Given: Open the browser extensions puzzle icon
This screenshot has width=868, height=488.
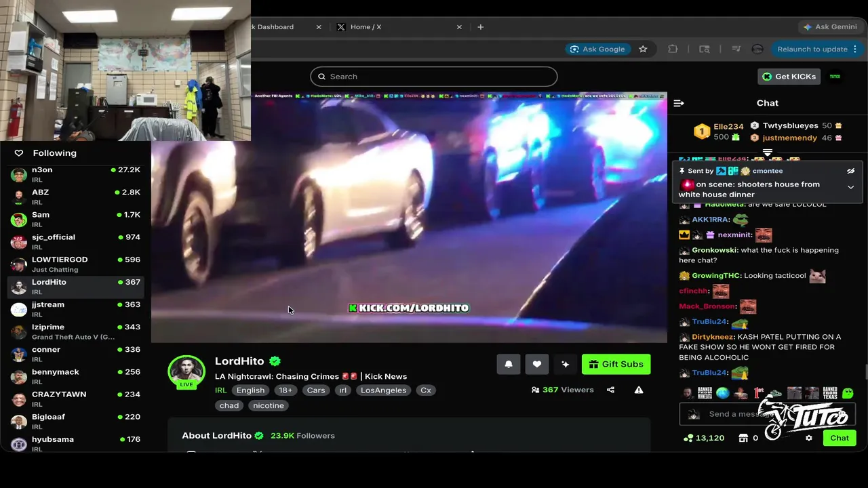Looking at the screenshot, I should click(673, 49).
